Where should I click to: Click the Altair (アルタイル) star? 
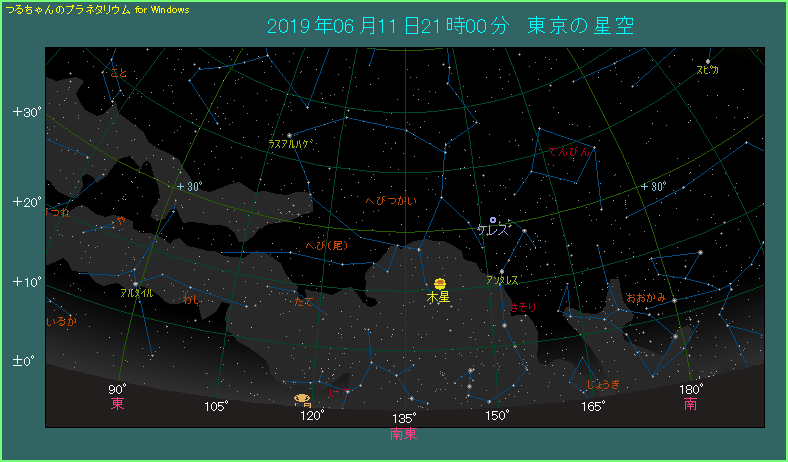click(135, 284)
